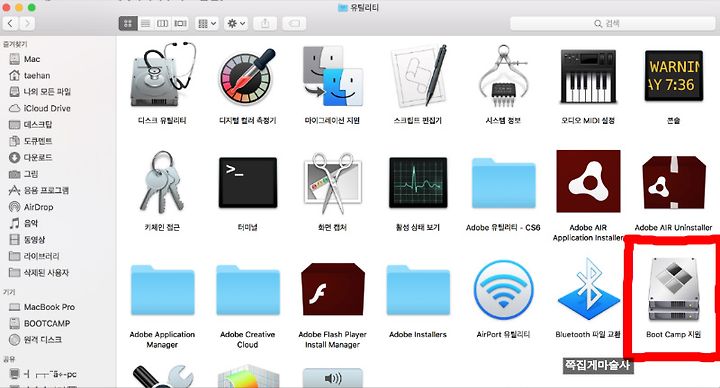The height and width of the screenshot is (388, 720).
Task: Open Adobe Creative Cloud folder
Action: pyautogui.click(x=248, y=290)
